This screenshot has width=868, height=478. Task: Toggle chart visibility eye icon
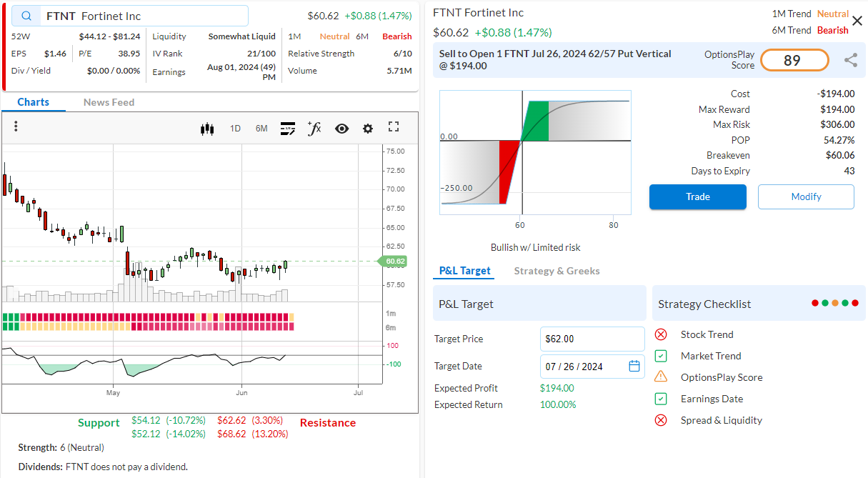click(x=341, y=129)
